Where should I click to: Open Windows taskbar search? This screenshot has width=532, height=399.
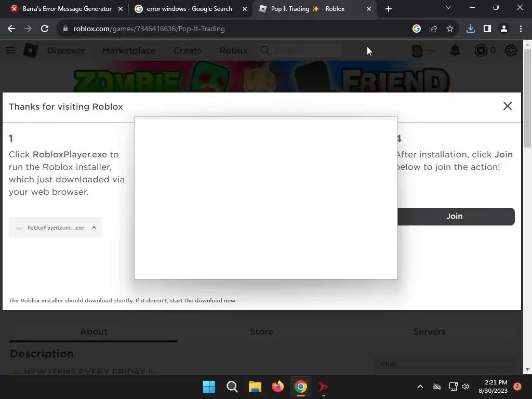point(232,387)
